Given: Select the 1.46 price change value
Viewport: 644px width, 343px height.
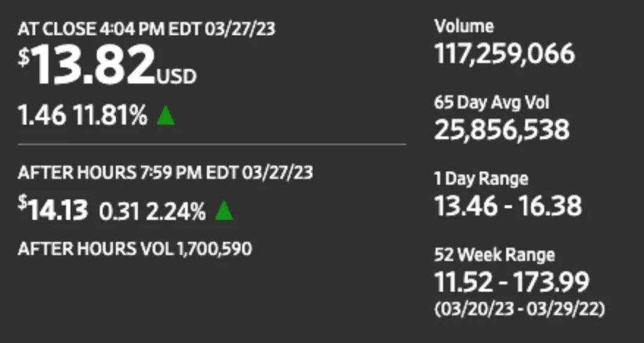Looking at the screenshot, I should click(42, 116).
